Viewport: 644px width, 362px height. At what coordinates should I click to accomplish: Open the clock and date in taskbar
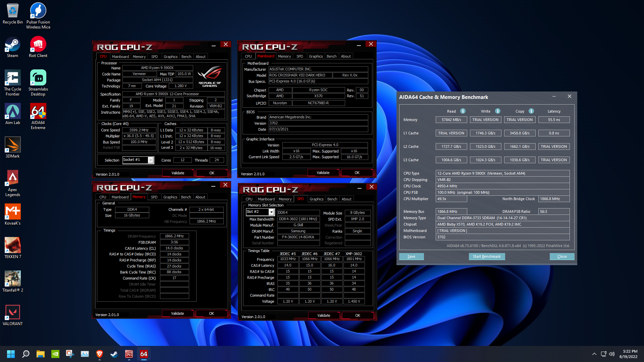(x=628, y=354)
